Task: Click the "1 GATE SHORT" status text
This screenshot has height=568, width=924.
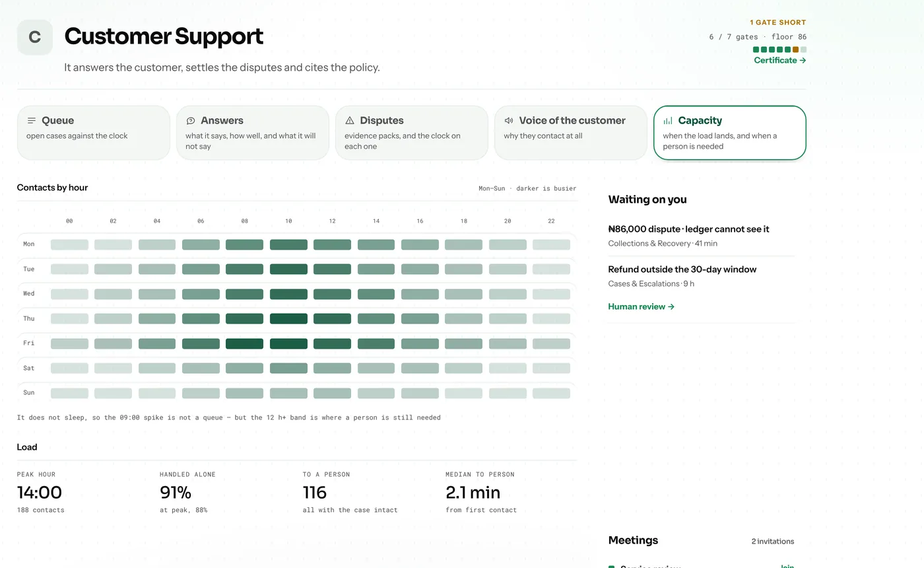Action: (778, 22)
